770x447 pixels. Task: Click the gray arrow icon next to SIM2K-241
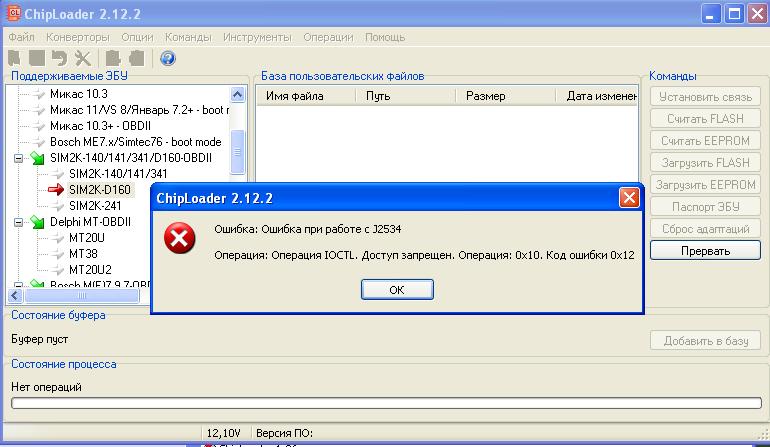[x=57, y=205]
